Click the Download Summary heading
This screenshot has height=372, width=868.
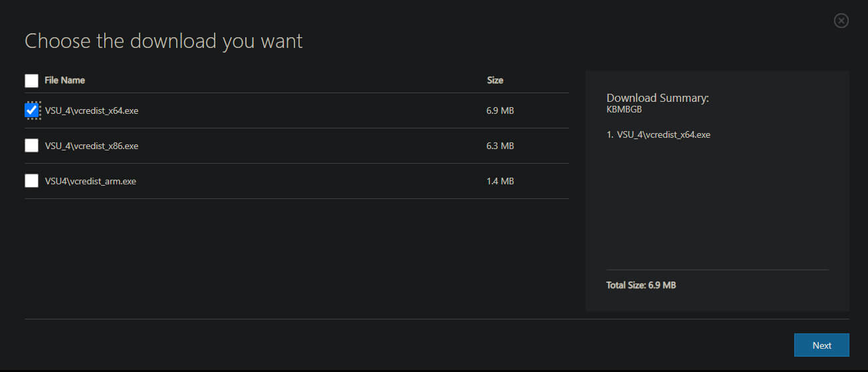coord(658,98)
